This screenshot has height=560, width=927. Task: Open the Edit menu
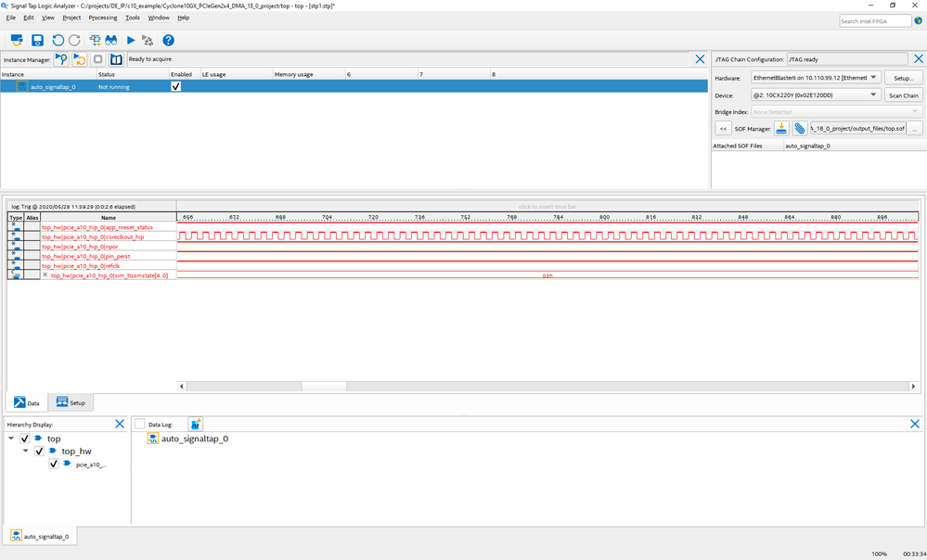[29, 18]
